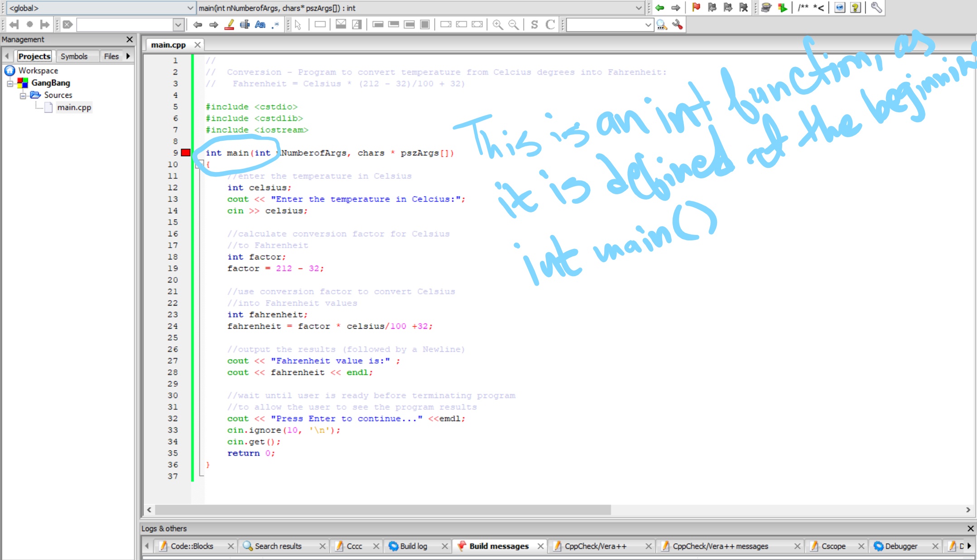Click the wrench settings icon on the top toolbar

(x=876, y=7)
